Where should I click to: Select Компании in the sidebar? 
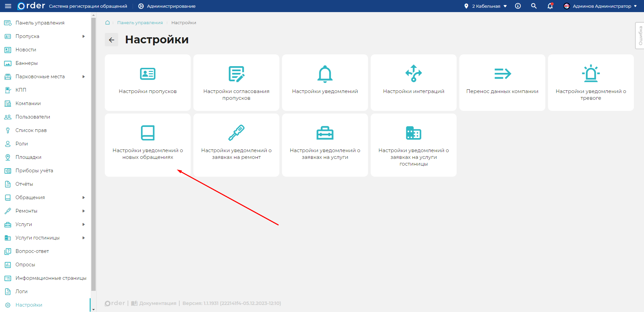28,103
